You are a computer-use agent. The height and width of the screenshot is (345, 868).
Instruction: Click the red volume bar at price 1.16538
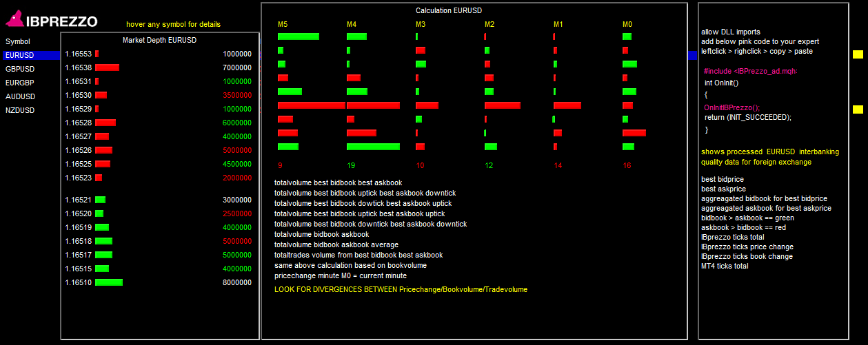pos(107,67)
